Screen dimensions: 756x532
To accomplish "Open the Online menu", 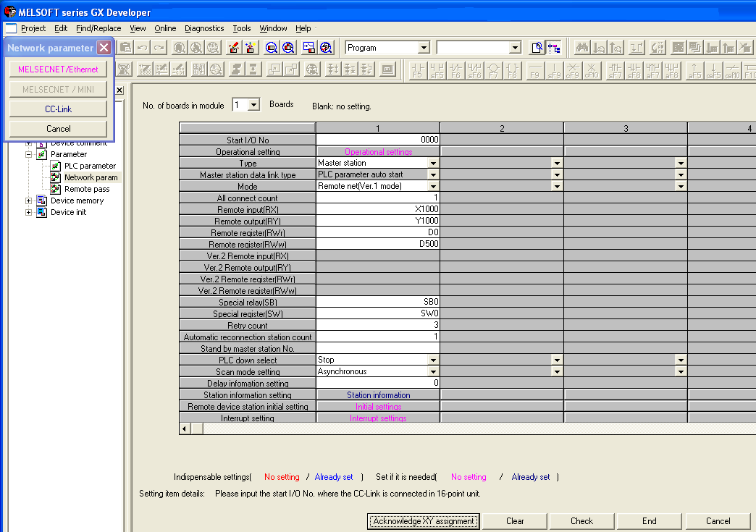I will pos(165,28).
